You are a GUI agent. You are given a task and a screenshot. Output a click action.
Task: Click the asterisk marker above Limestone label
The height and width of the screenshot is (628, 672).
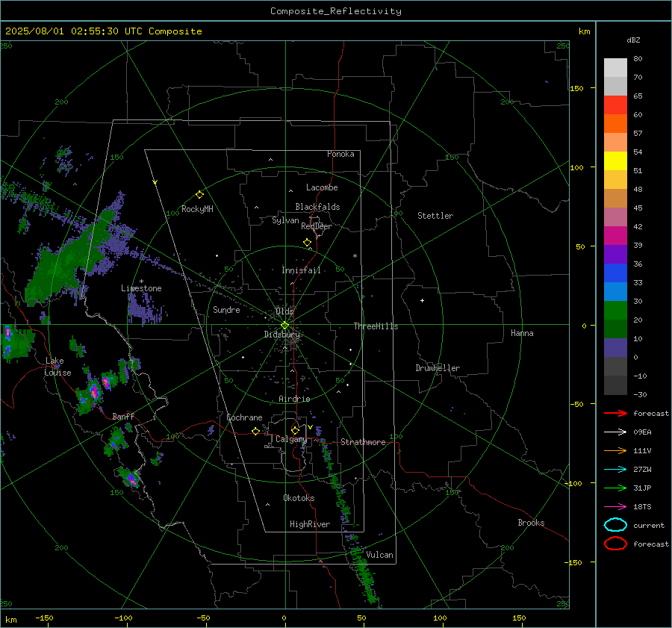(x=141, y=282)
